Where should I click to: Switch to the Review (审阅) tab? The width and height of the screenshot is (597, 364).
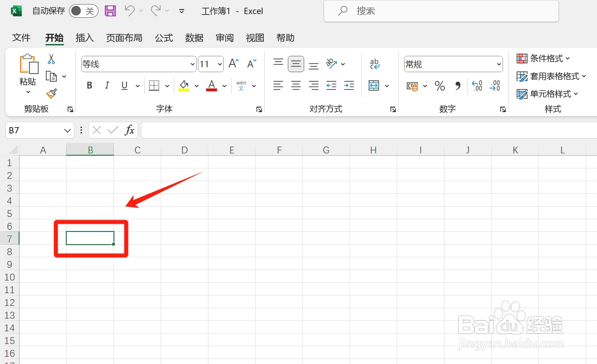[225, 38]
